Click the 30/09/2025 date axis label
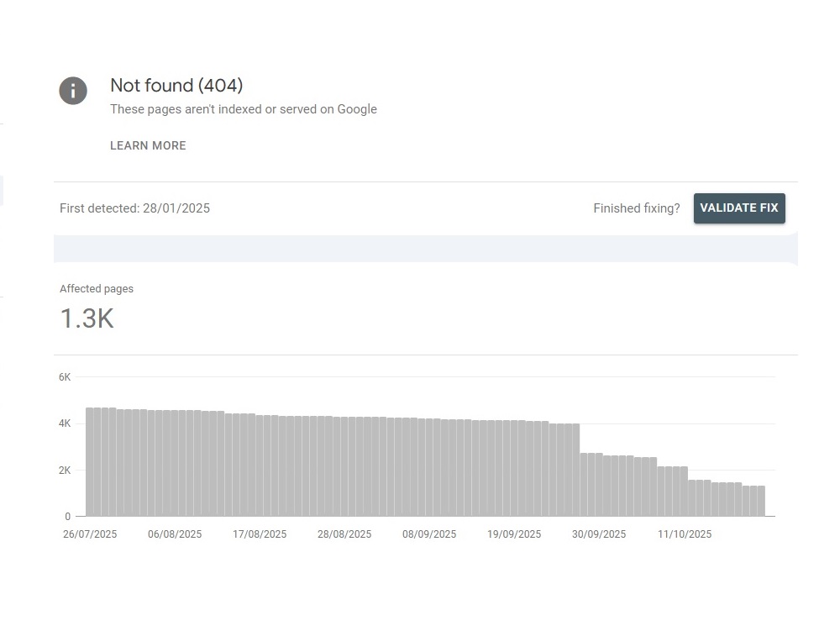840x631 pixels. point(599,534)
